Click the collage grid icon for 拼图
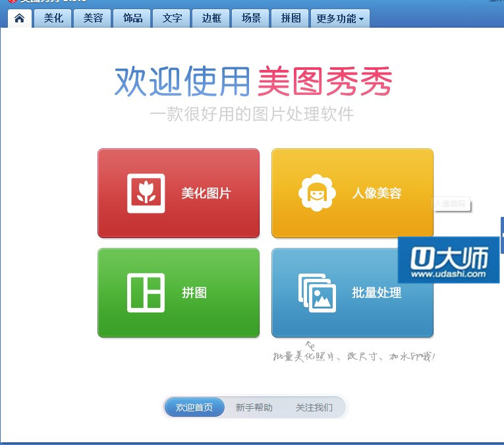The image size is (504, 445). (x=146, y=293)
